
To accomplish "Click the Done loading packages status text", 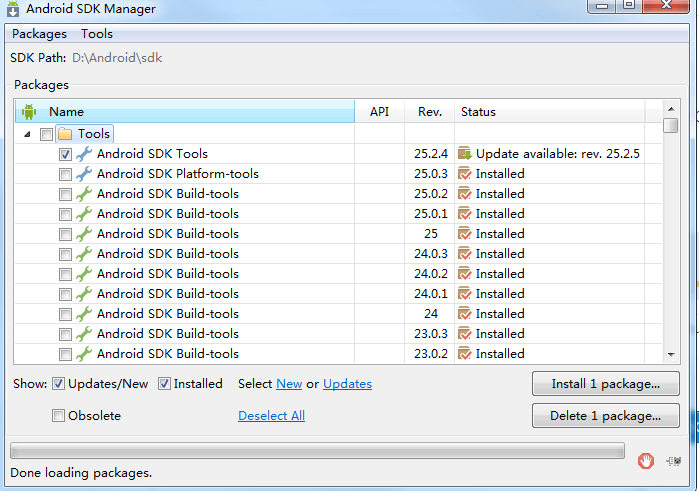I will [81, 473].
